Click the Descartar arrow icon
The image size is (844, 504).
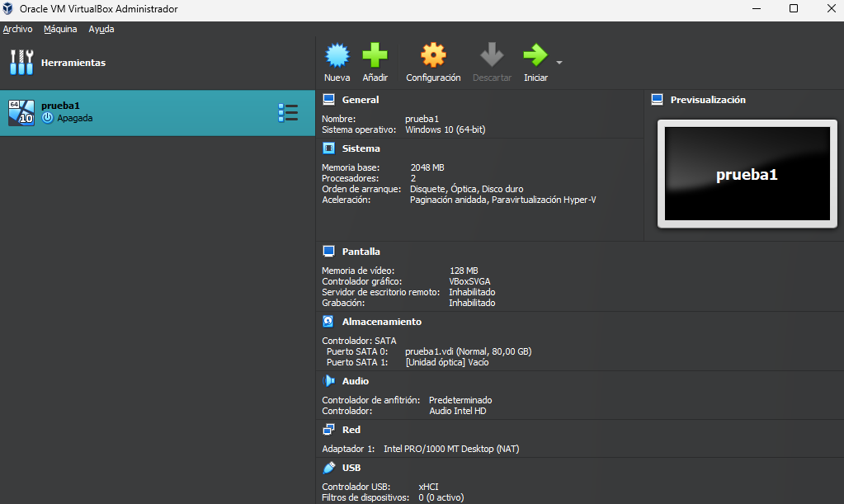tap(492, 55)
